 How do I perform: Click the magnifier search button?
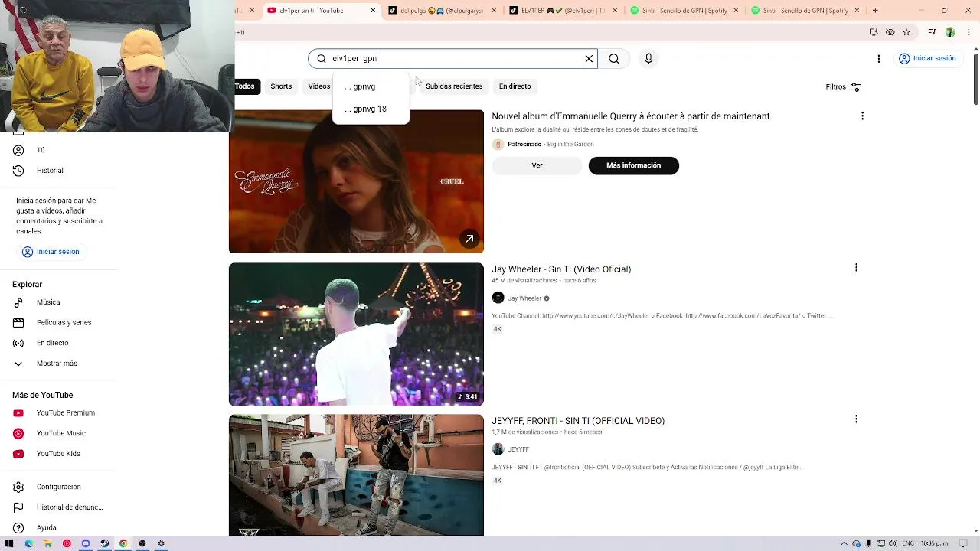614,58
